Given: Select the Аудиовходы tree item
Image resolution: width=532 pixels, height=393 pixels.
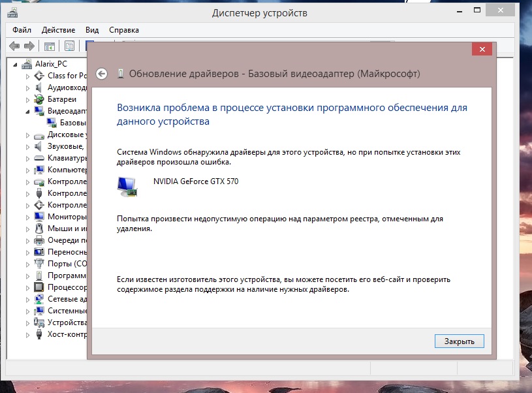Looking at the screenshot, I should [67, 87].
